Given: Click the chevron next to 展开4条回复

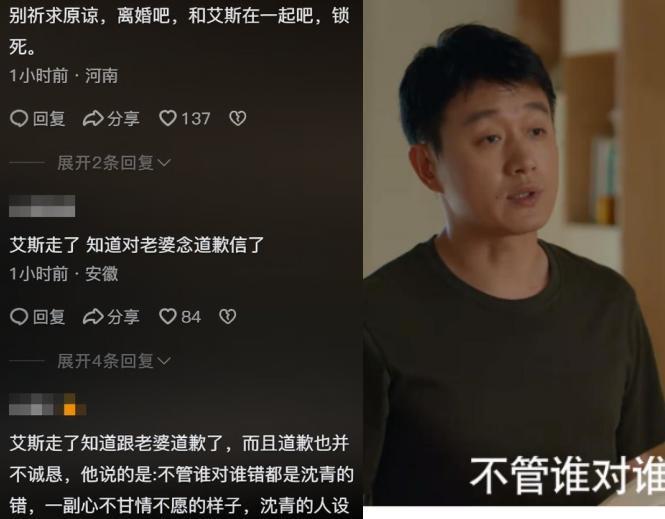Looking at the screenshot, I should coord(164,361).
